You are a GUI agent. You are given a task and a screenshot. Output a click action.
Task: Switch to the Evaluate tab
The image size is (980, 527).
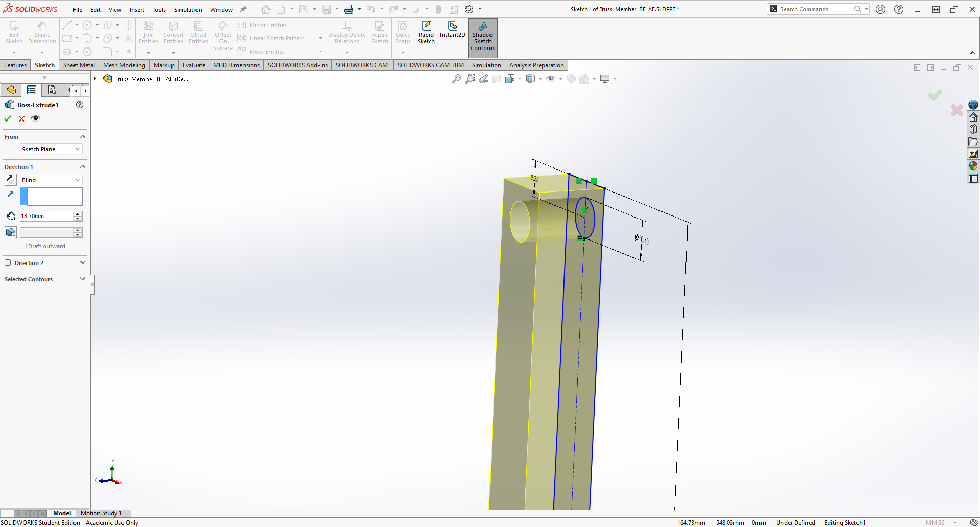[x=194, y=65]
